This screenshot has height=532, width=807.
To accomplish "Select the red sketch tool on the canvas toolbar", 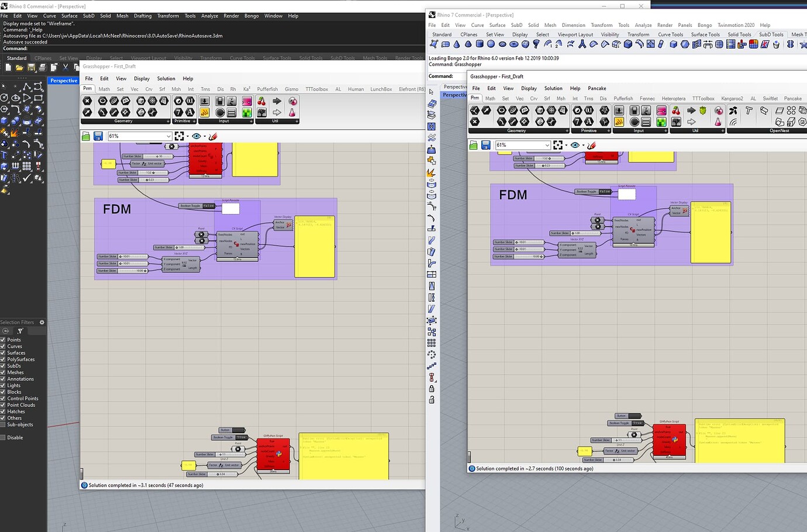I will pos(213,136).
